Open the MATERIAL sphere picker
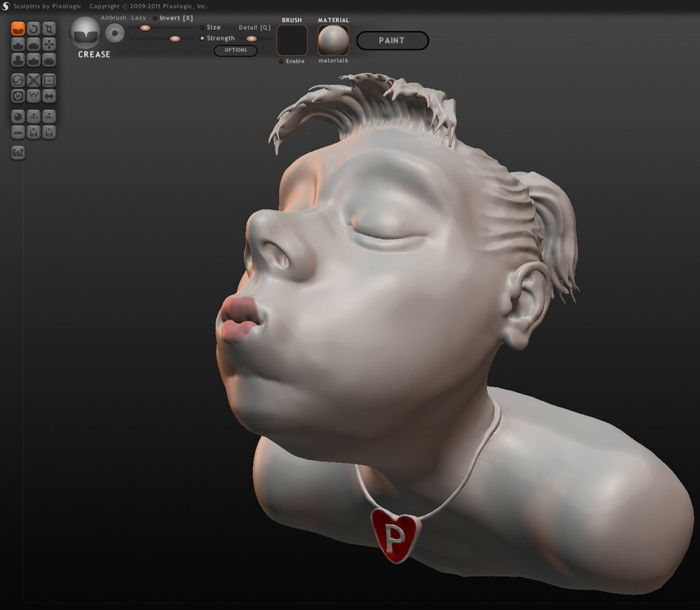This screenshot has width=700, height=610. tap(333, 40)
